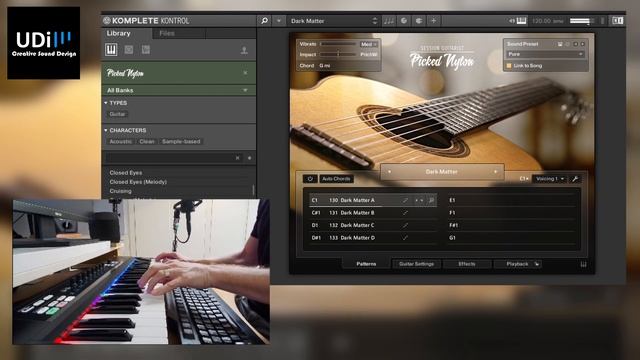The height and width of the screenshot is (360, 640).
Task: Clear the Picked Nylon product filter
Action: (245, 73)
